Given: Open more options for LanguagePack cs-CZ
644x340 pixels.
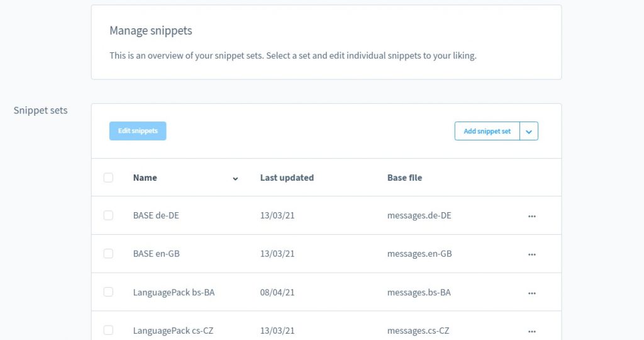Looking at the screenshot, I should click(532, 331).
